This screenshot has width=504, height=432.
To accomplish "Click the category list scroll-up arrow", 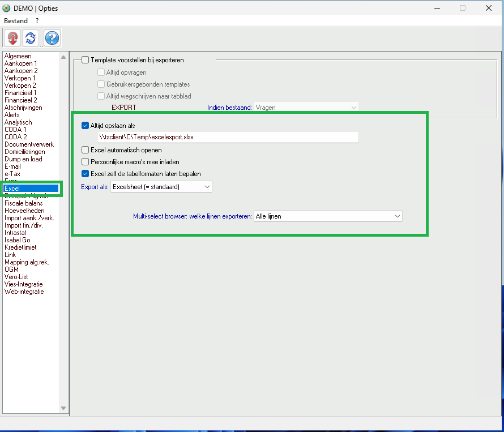I will 63,56.
